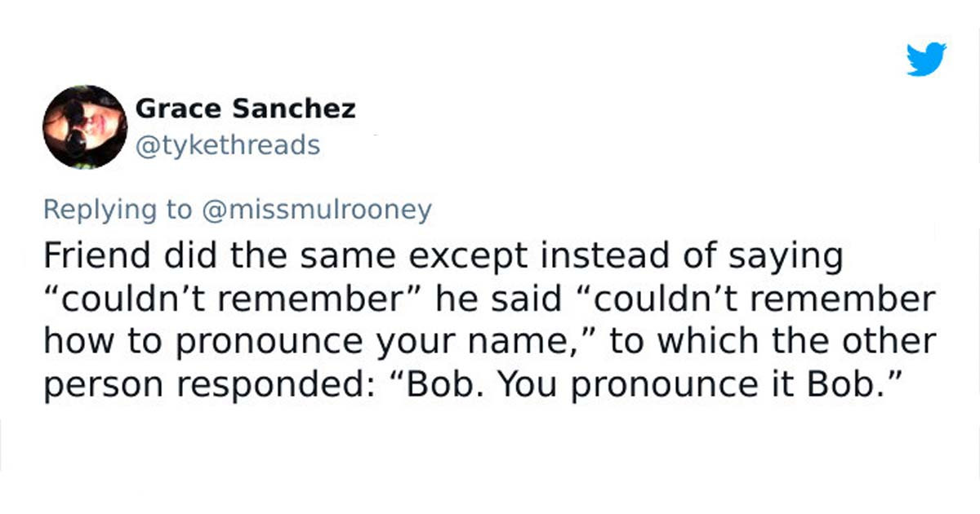Open Grace Sanchez's round profile picture
This screenshot has height=514, width=980.
coord(85,126)
